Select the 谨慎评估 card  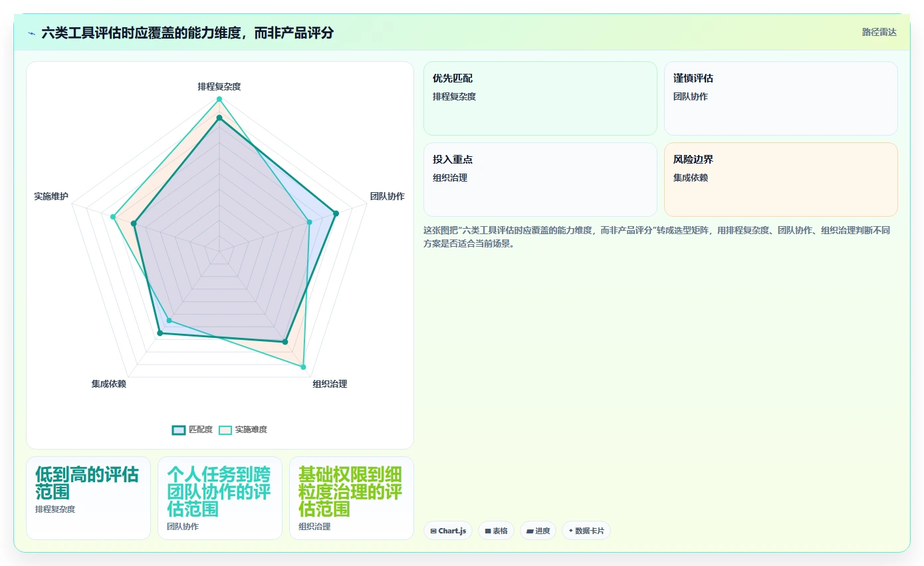pos(780,98)
